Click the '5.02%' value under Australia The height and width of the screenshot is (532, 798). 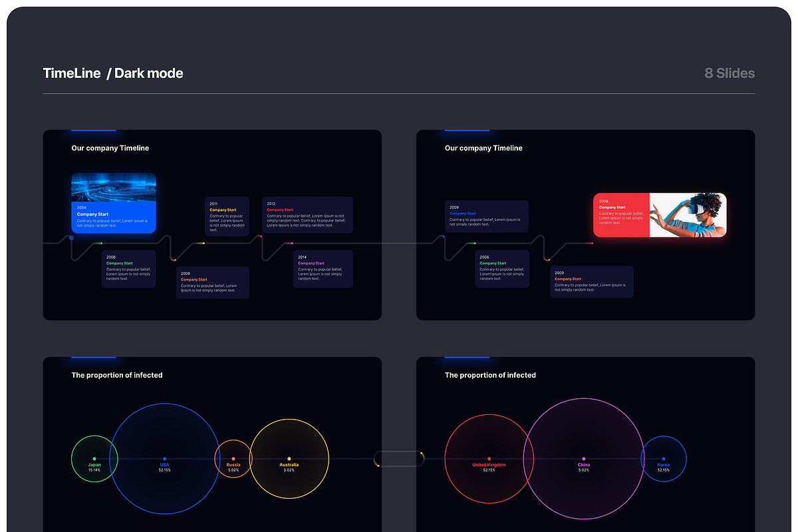289,470
